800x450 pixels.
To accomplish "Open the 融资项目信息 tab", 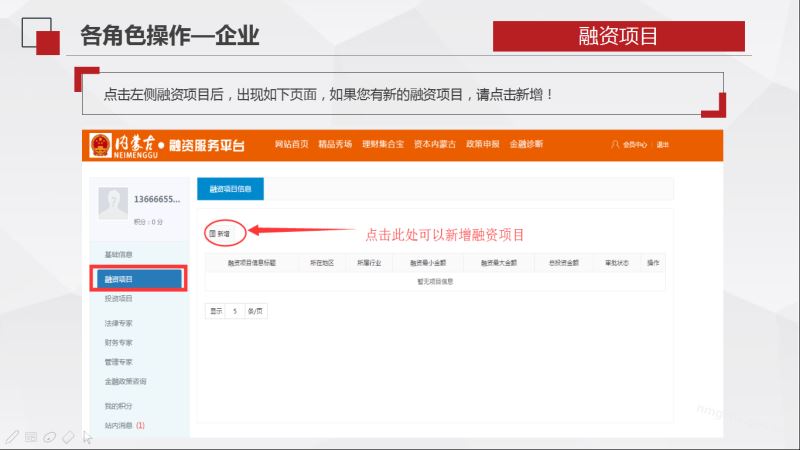I will (x=230, y=188).
